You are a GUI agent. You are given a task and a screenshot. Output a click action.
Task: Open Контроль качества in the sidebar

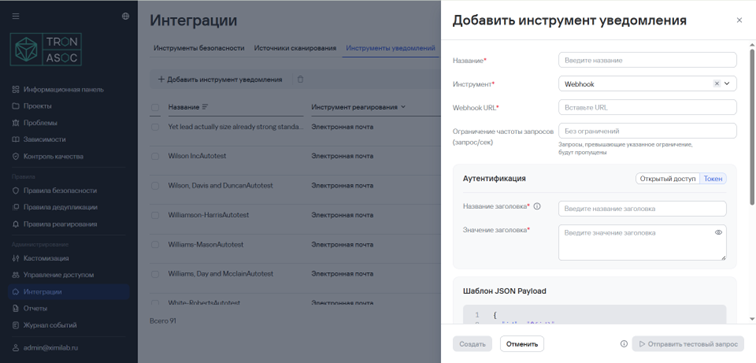pos(53,156)
